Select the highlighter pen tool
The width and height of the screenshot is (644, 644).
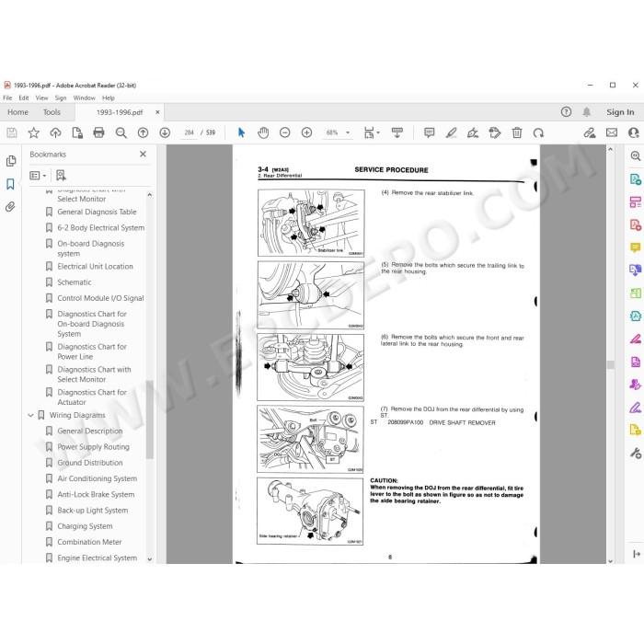click(x=452, y=132)
